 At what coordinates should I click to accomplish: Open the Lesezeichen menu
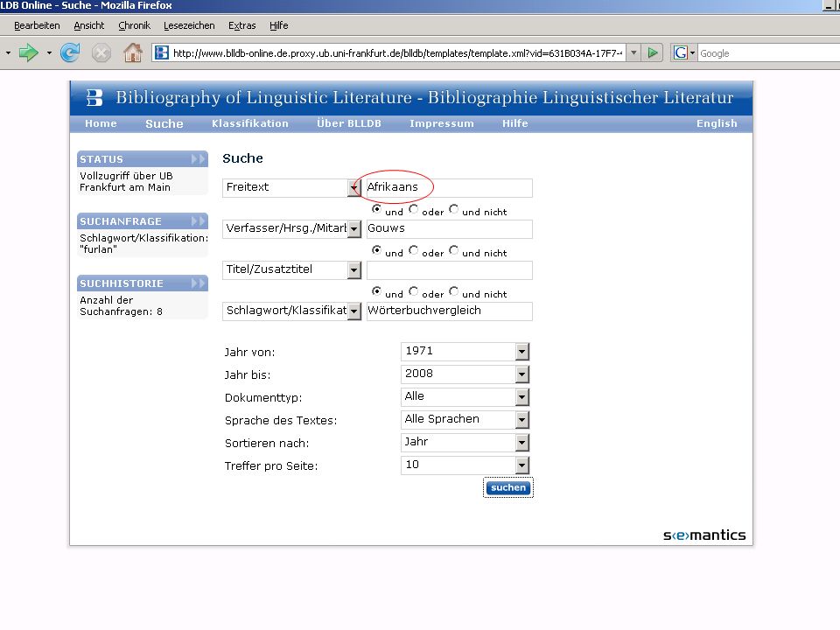click(x=189, y=25)
